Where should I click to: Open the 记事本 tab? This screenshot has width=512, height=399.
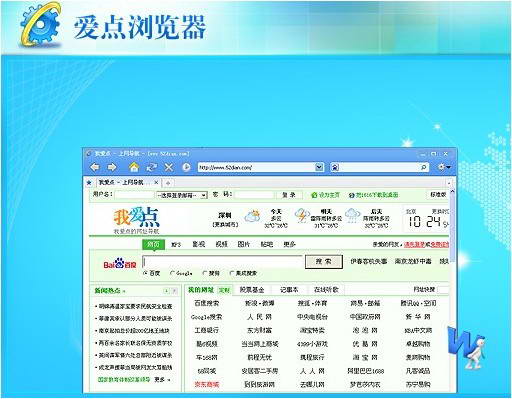point(289,290)
